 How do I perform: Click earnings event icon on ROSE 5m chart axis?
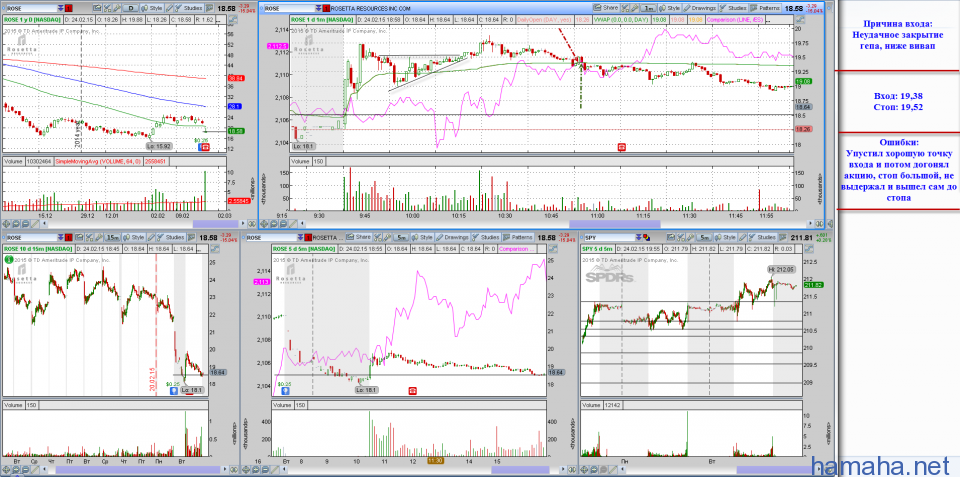pyautogui.click(x=413, y=389)
